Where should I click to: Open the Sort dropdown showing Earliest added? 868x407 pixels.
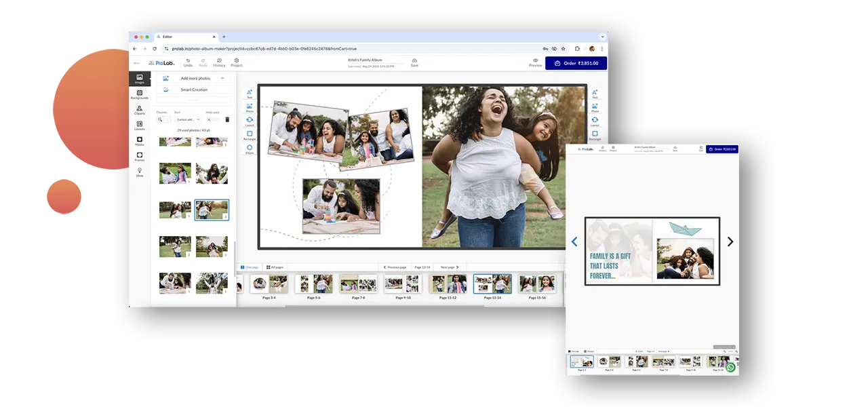tap(188, 119)
